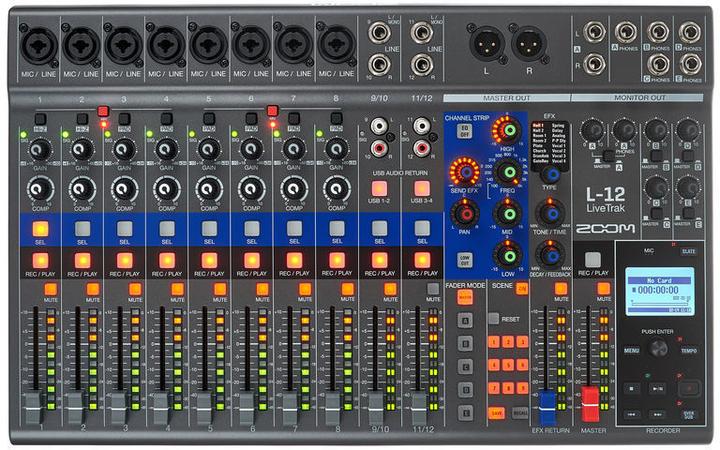Choose scene number 5
The height and width of the screenshot is (450, 720).
point(508,365)
